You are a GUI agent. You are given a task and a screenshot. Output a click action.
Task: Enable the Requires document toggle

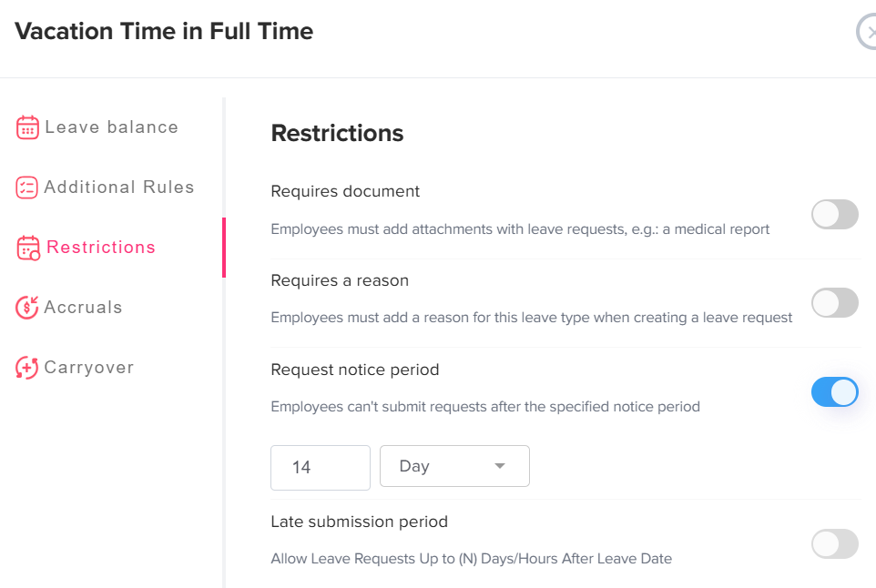(x=834, y=215)
